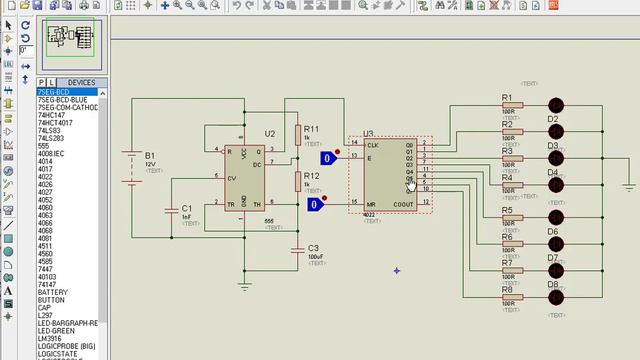Select the Device Pins Mode tool

pos(8,132)
